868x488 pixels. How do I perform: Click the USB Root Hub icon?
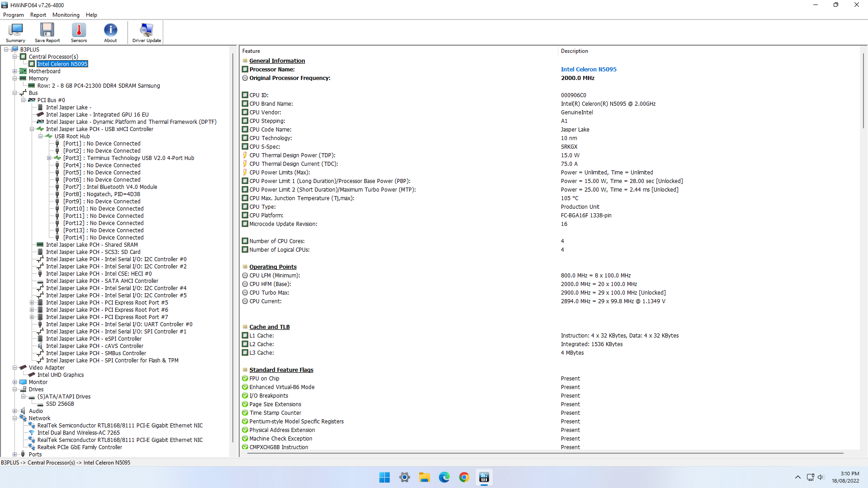point(49,136)
